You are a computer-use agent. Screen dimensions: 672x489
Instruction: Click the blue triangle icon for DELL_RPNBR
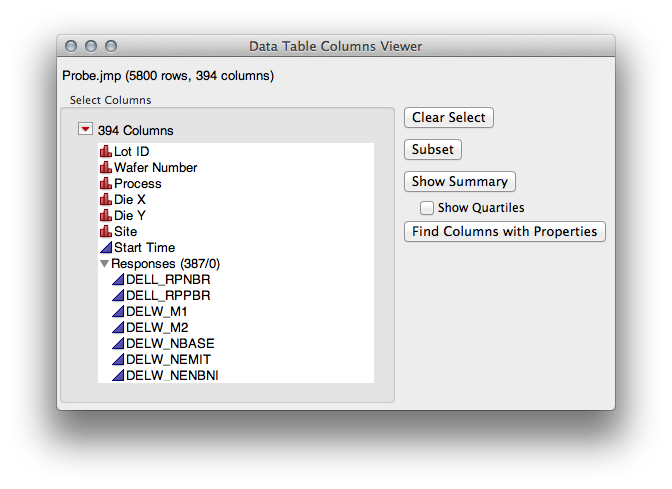[117, 280]
